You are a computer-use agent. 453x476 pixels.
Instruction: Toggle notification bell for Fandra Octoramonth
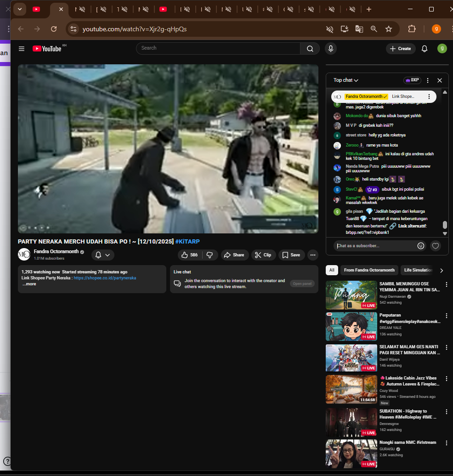pos(102,255)
